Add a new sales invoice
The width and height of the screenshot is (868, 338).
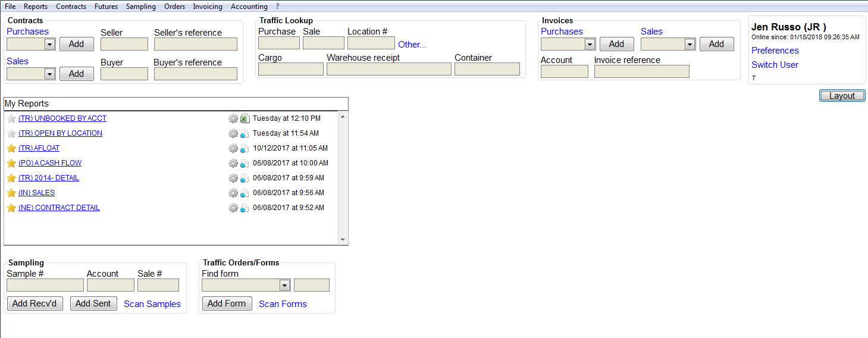(x=716, y=44)
